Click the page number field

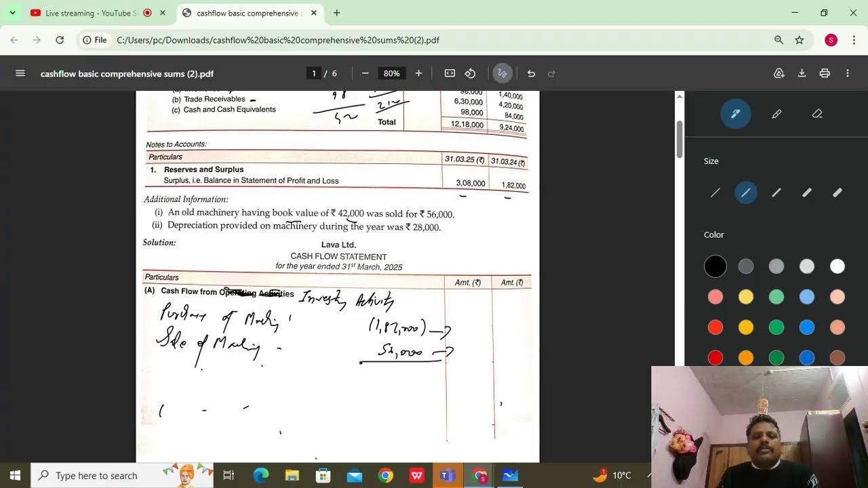point(313,73)
